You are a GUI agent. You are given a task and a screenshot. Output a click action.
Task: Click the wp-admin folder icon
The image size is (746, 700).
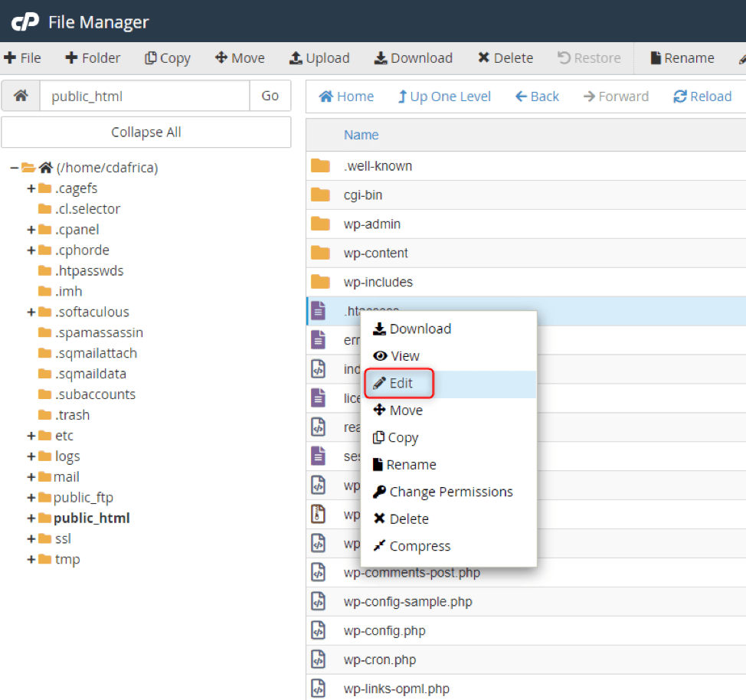click(320, 224)
